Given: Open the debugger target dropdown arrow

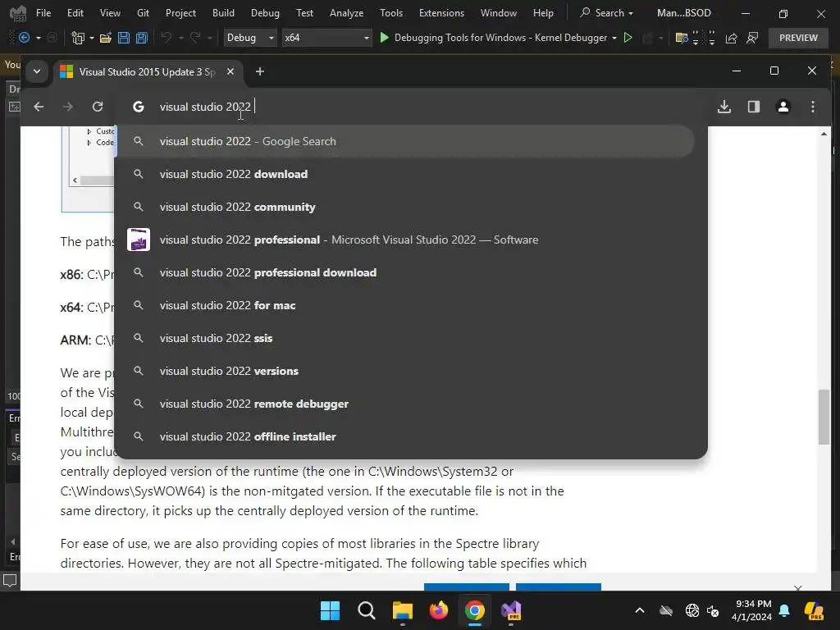Looking at the screenshot, I should click(614, 38).
